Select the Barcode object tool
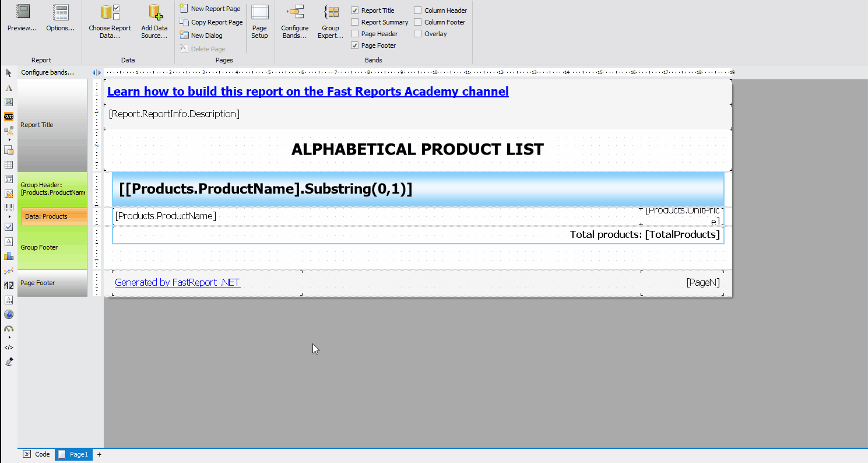868x463 pixels. pos(9,208)
